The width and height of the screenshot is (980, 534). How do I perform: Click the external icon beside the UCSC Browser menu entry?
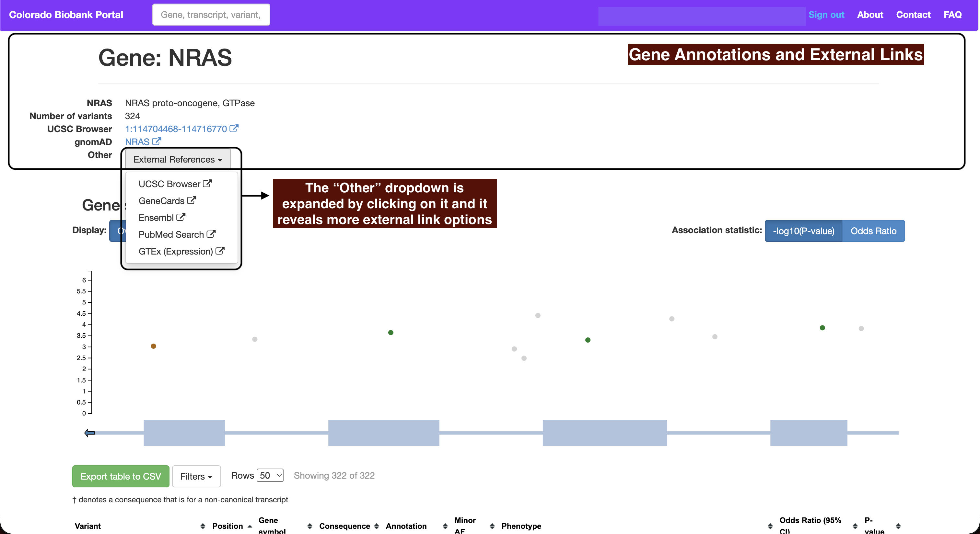tap(207, 184)
